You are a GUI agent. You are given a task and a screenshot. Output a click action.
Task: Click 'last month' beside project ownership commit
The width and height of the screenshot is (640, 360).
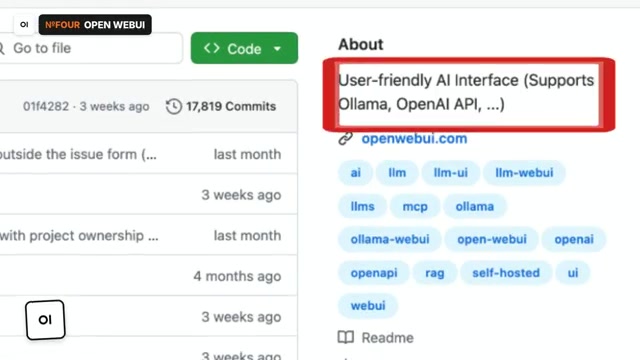[x=247, y=236]
